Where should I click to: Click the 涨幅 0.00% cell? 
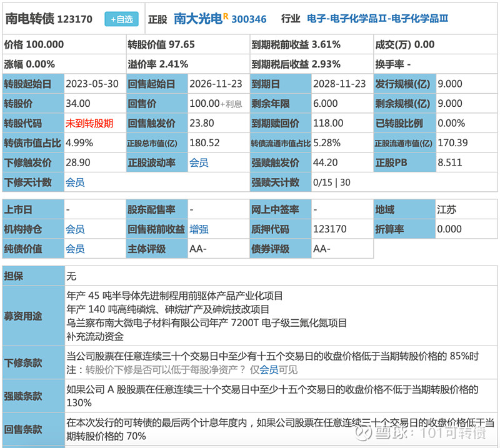(x=64, y=64)
